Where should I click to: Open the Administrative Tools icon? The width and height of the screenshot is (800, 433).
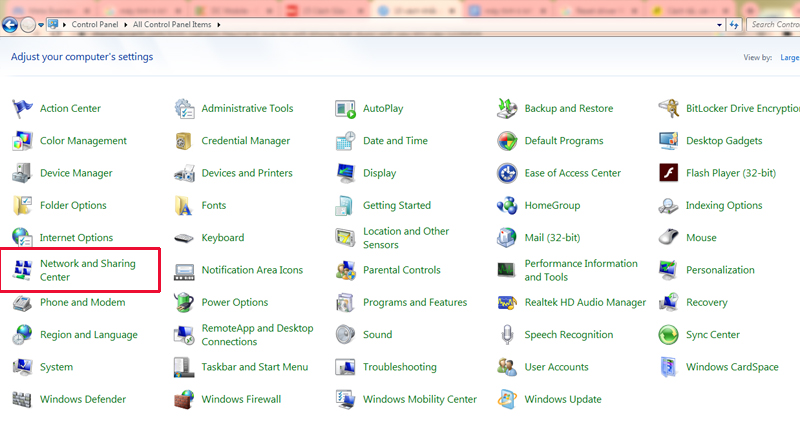coord(184,108)
